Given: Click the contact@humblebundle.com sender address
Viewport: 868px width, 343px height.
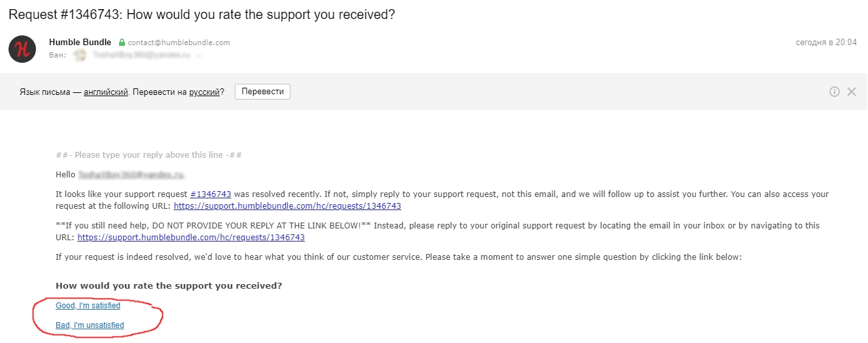Looking at the screenshot, I should coord(179,43).
